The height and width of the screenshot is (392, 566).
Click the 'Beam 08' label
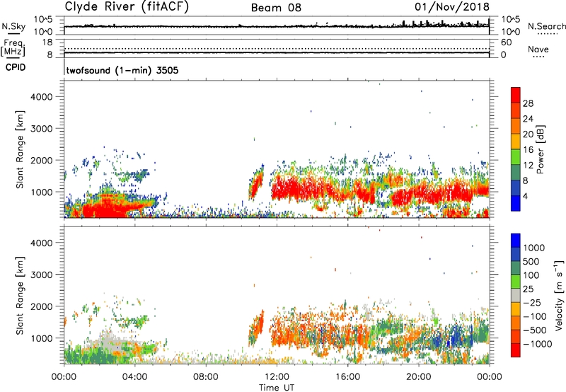[x=276, y=8]
